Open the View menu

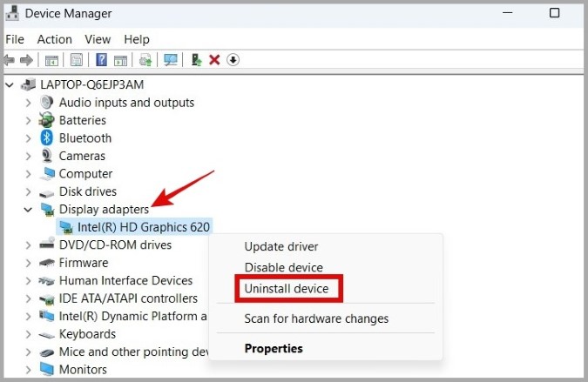coord(98,39)
